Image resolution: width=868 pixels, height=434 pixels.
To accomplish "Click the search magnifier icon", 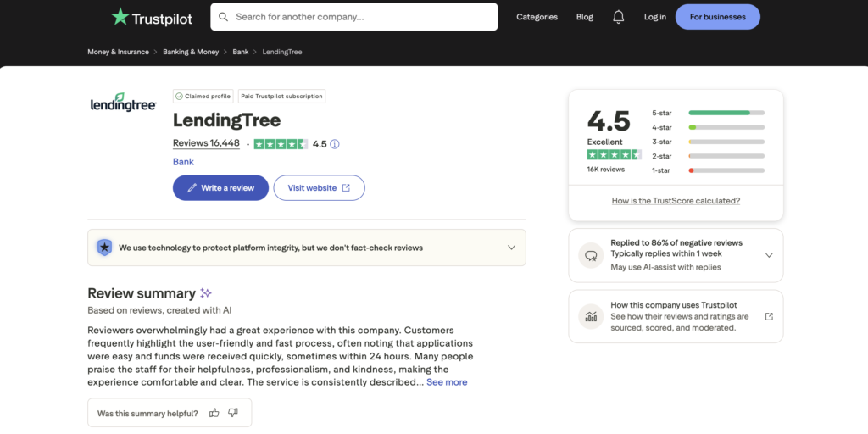I will click(224, 17).
